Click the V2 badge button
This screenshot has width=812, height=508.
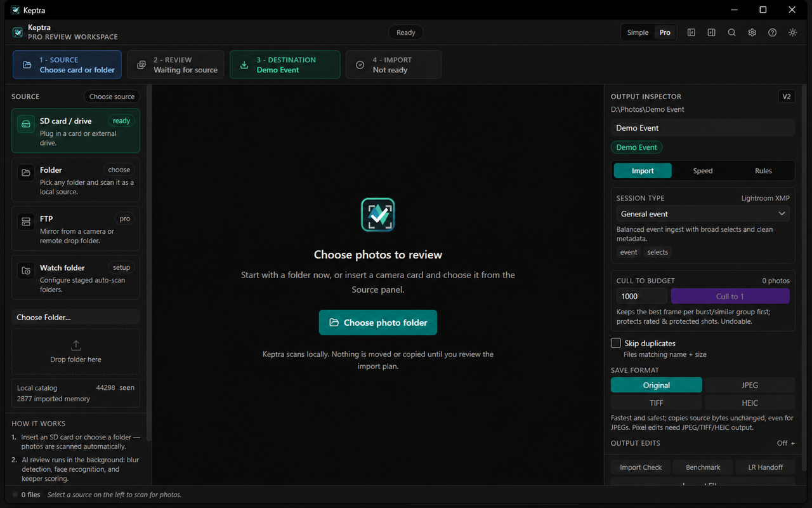click(x=787, y=97)
